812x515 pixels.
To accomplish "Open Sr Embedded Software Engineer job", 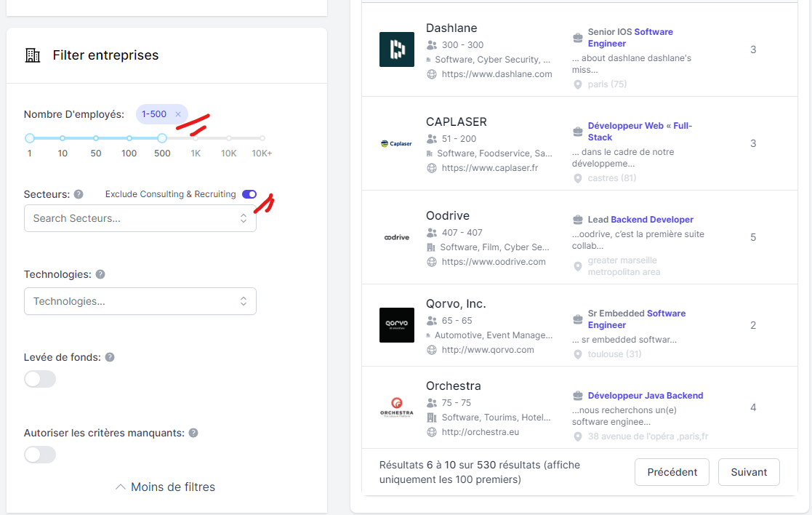I will click(x=637, y=319).
